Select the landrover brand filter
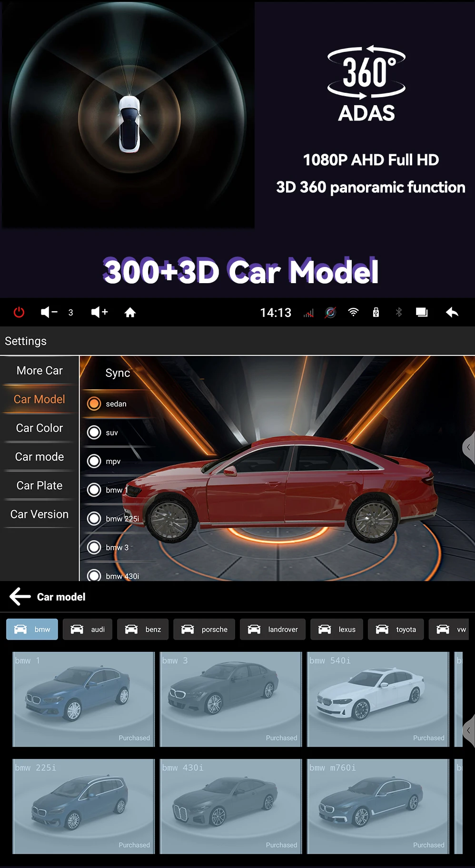This screenshot has height=868, width=475. click(273, 629)
